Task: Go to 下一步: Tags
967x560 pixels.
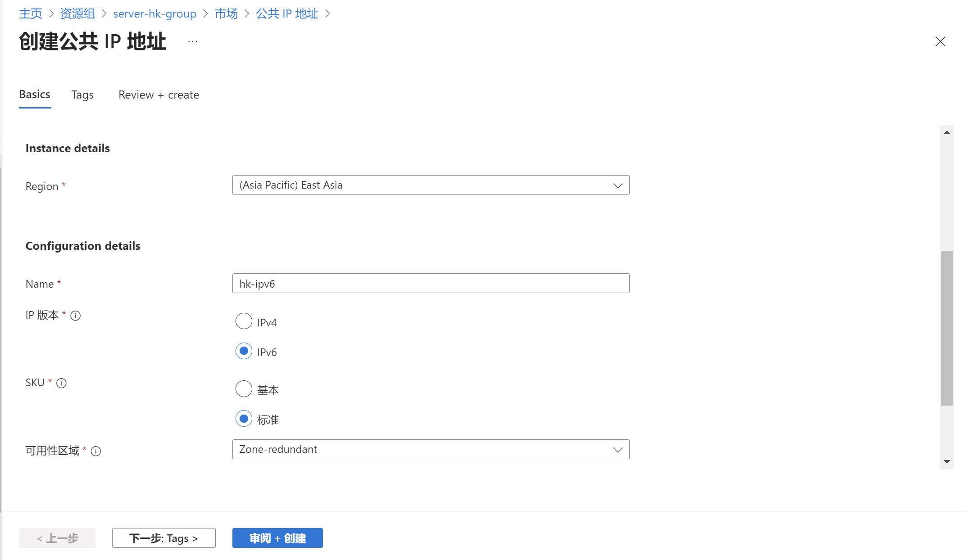Action: tap(163, 538)
